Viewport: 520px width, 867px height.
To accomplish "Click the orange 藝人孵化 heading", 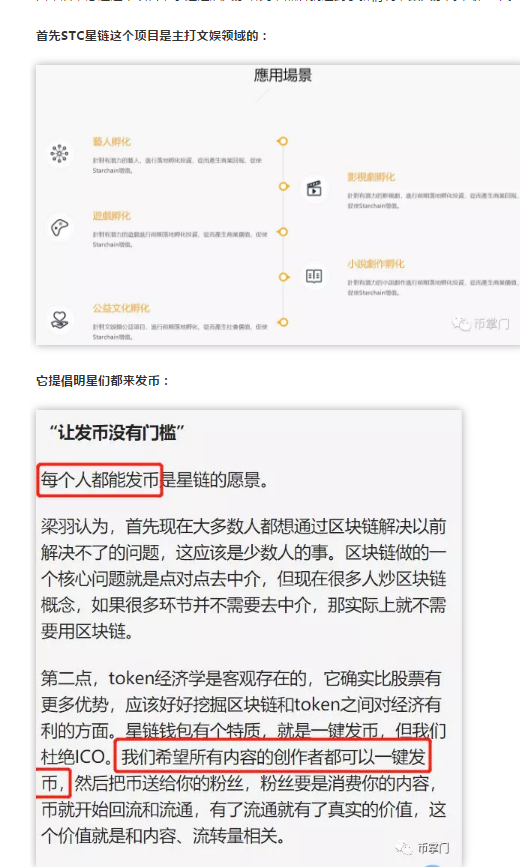I will 112,142.
